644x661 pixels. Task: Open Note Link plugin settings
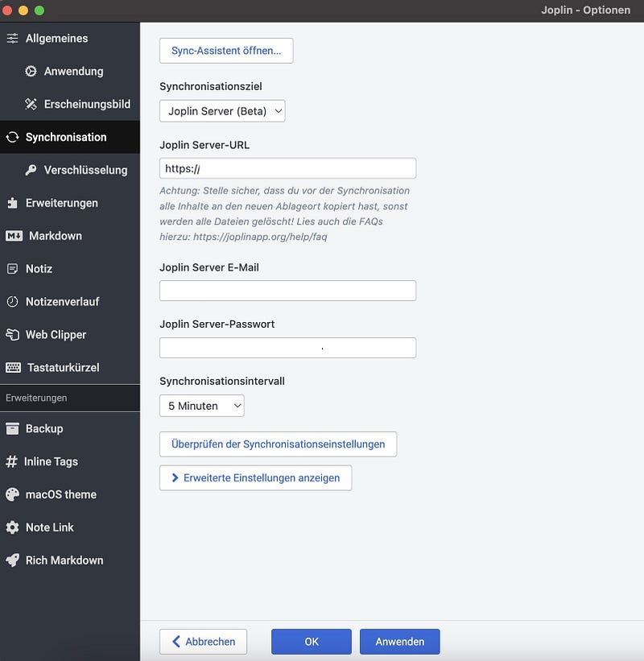(70, 527)
